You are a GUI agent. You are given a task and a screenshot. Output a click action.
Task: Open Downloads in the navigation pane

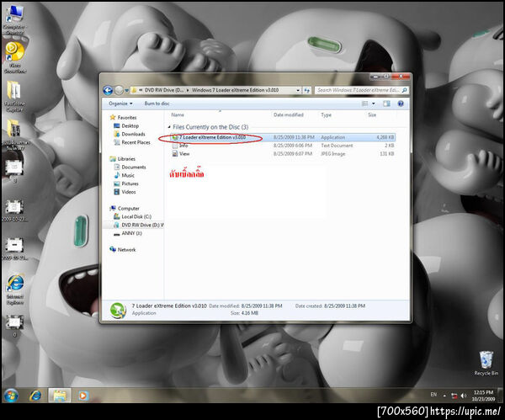pos(133,134)
